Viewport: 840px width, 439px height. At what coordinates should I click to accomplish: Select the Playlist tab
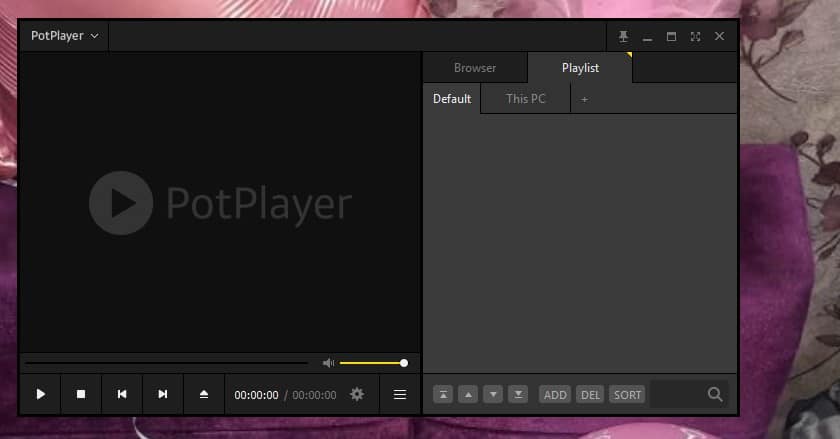point(580,68)
